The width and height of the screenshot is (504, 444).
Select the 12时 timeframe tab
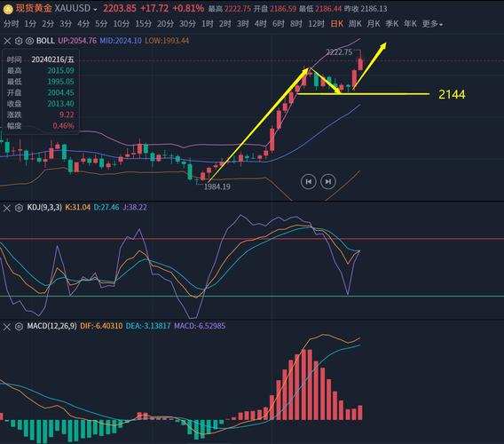tap(316, 24)
